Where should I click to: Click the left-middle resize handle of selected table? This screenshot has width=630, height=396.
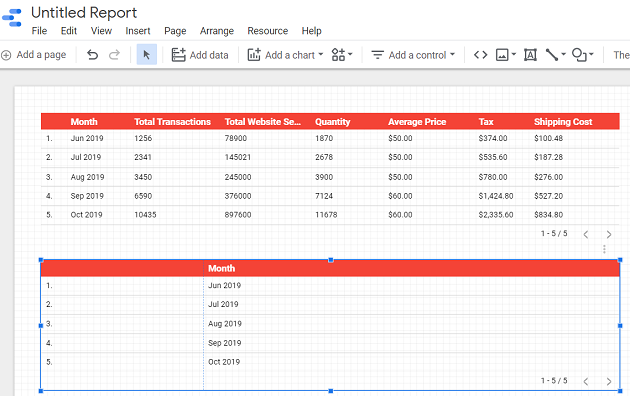tap(41, 325)
